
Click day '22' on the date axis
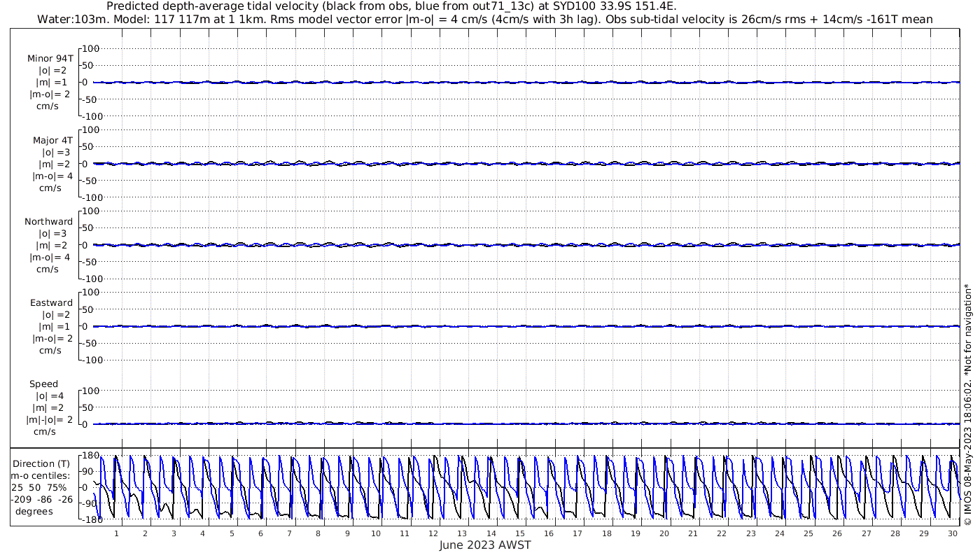(x=722, y=533)
